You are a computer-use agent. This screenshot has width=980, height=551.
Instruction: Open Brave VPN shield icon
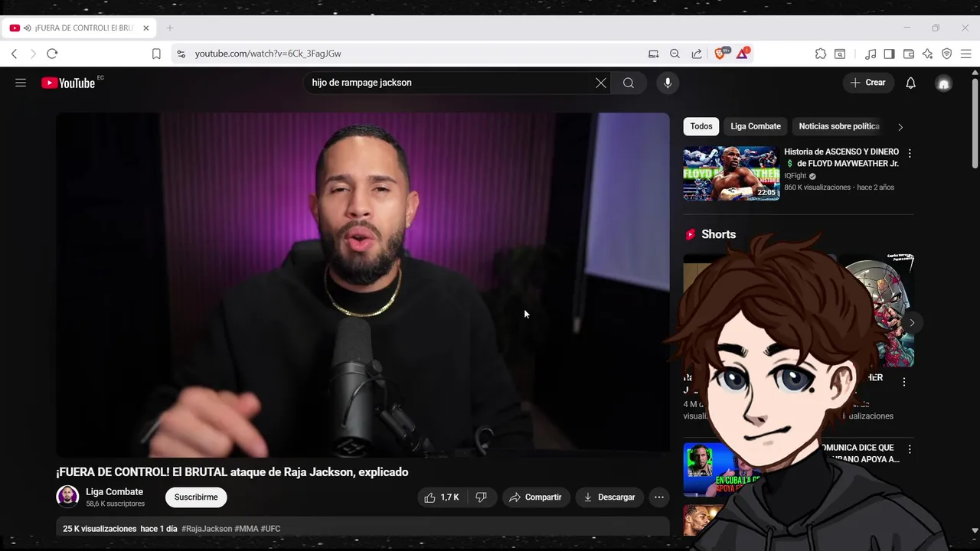pos(947,54)
